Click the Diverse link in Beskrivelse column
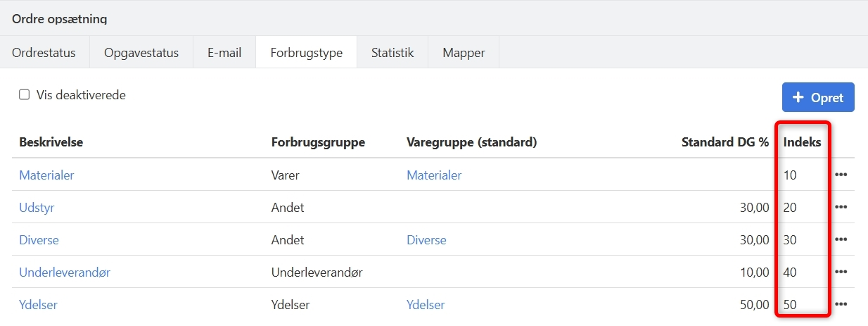Image resolution: width=868 pixels, height=326 pixels. point(39,240)
